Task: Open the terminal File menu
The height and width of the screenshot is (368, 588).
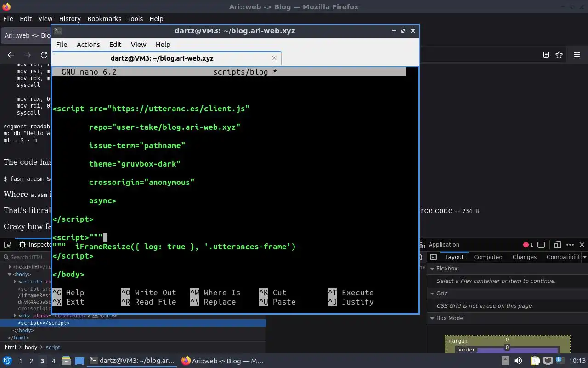Action: [x=62, y=45]
